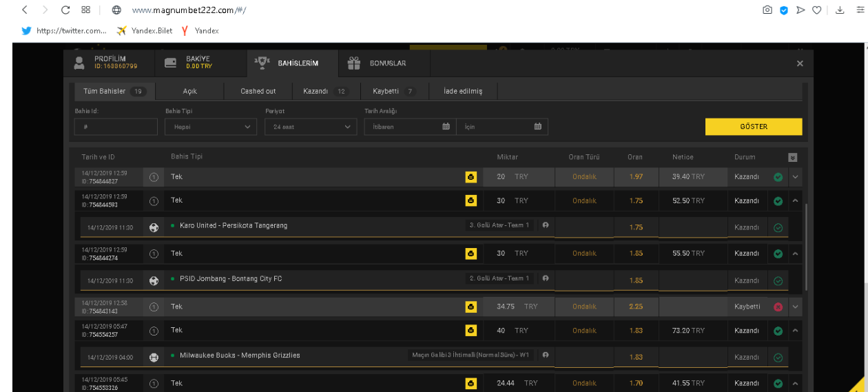Click the number badge icon of bet 754843143
The width and height of the screenshot is (868, 392).
[x=154, y=307]
